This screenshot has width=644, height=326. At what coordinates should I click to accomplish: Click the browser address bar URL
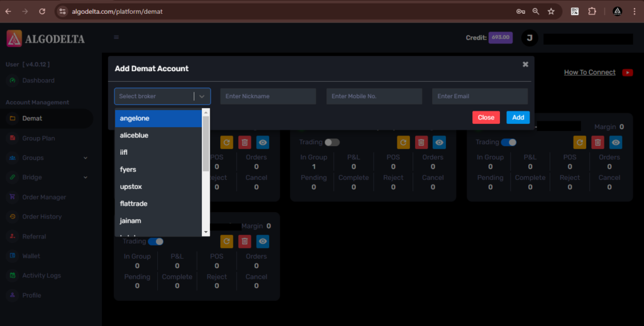click(117, 11)
